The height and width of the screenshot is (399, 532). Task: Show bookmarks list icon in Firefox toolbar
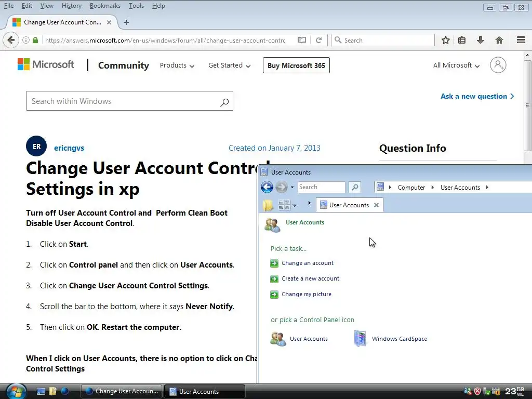462,40
